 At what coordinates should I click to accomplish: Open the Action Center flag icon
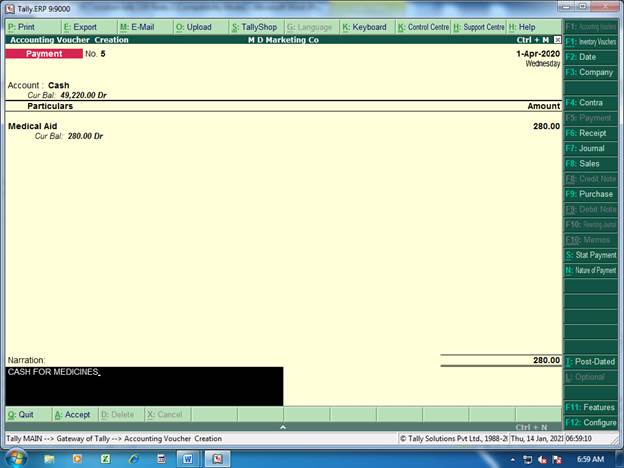point(557,460)
